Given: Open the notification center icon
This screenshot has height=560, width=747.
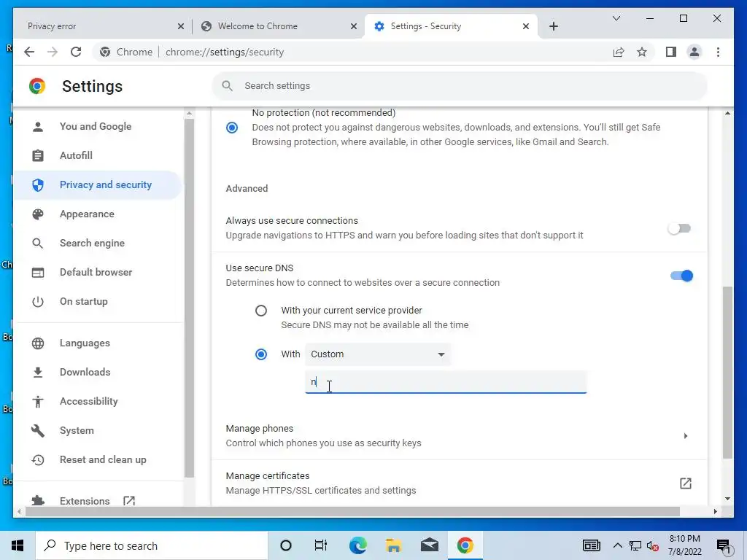Looking at the screenshot, I should [x=724, y=546].
